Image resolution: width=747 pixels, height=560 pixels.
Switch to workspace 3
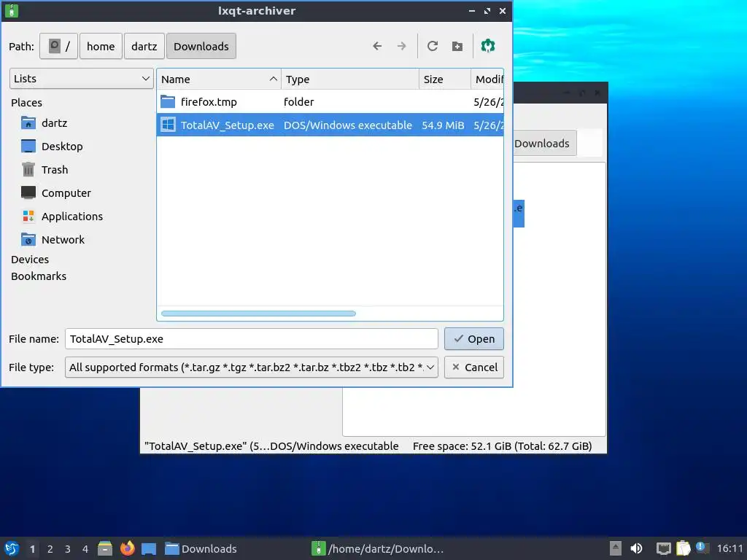pyautogui.click(x=68, y=549)
